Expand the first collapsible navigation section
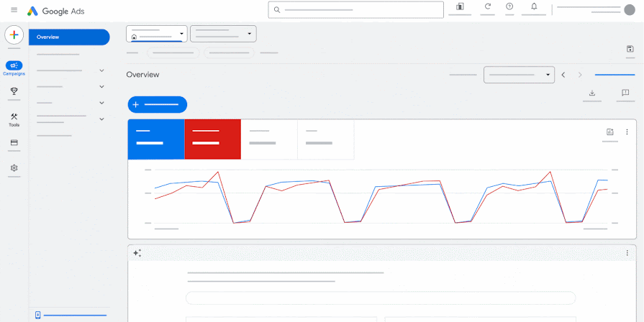 (x=101, y=70)
